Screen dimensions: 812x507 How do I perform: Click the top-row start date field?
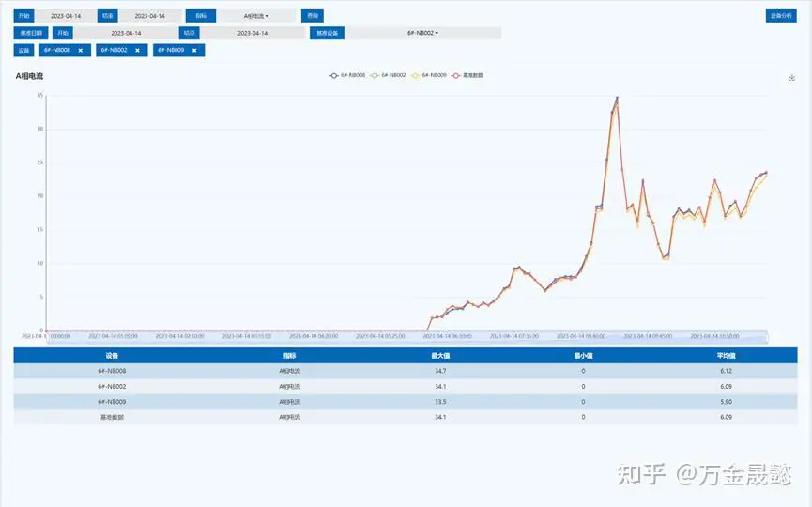[x=66, y=16]
